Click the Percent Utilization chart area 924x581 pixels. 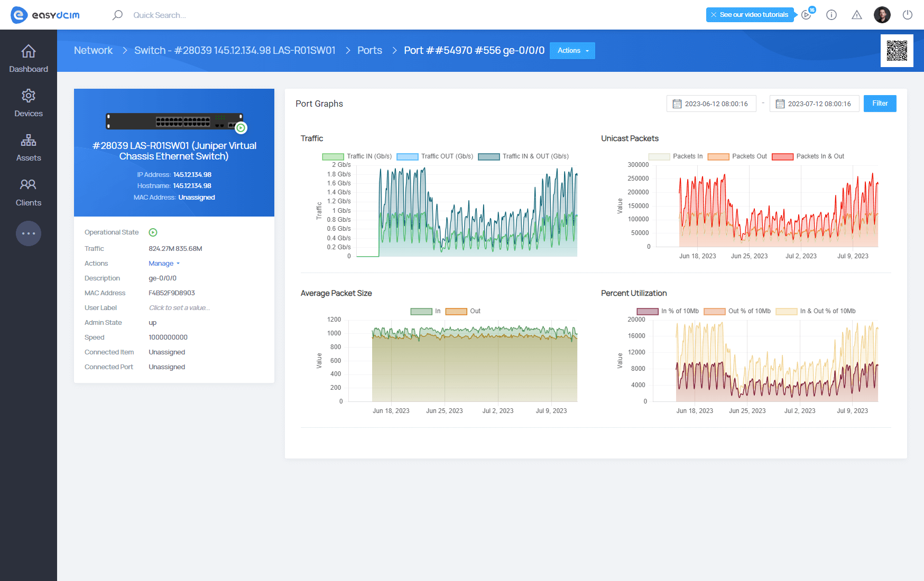(x=764, y=361)
